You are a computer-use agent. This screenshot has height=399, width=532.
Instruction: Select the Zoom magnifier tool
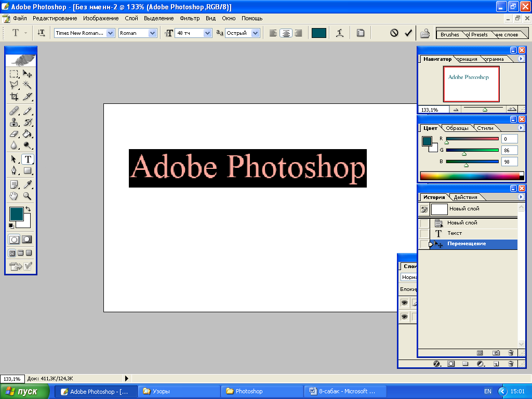click(x=27, y=196)
